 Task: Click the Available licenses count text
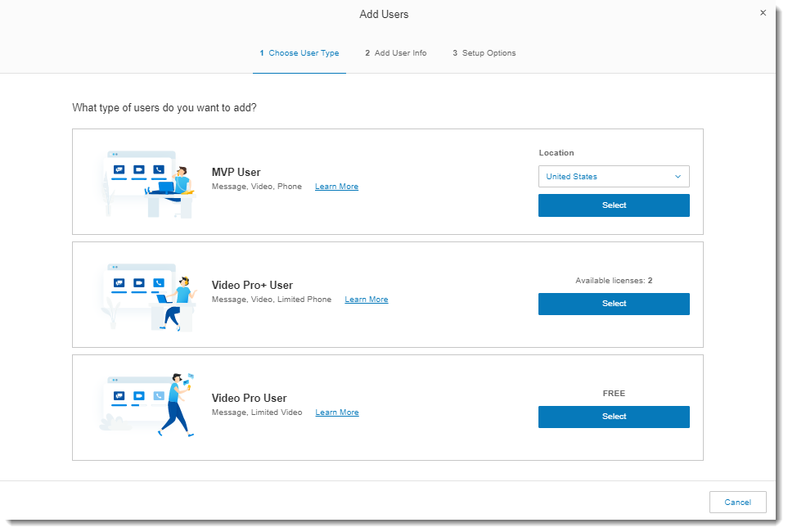(x=614, y=280)
